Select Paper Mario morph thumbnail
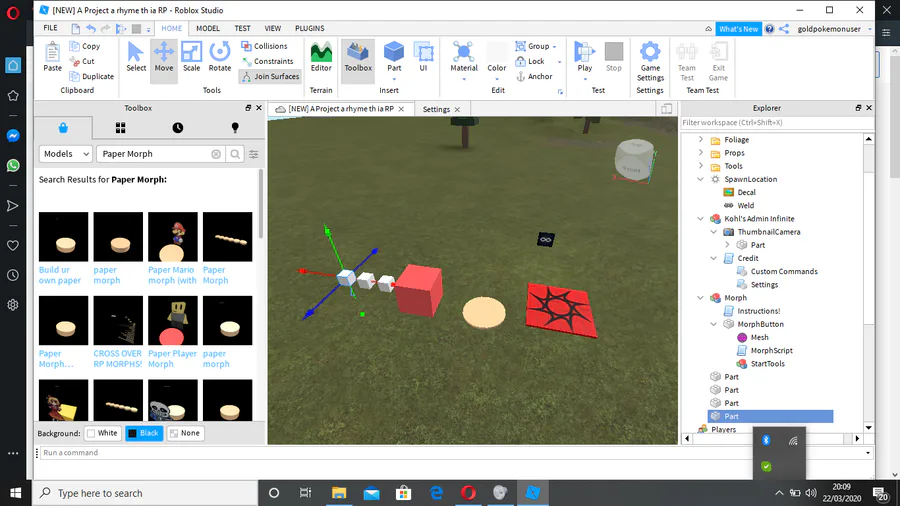The height and width of the screenshot is (506, 900). (x=173, y=237)
